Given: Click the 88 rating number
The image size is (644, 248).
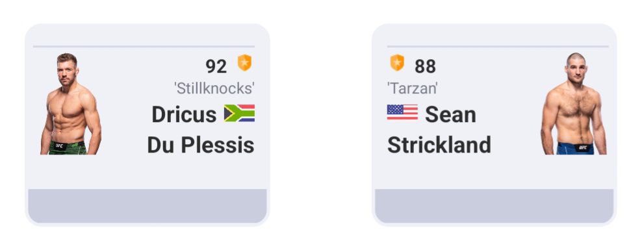Looking at the screenshot, I should point(425,66).
